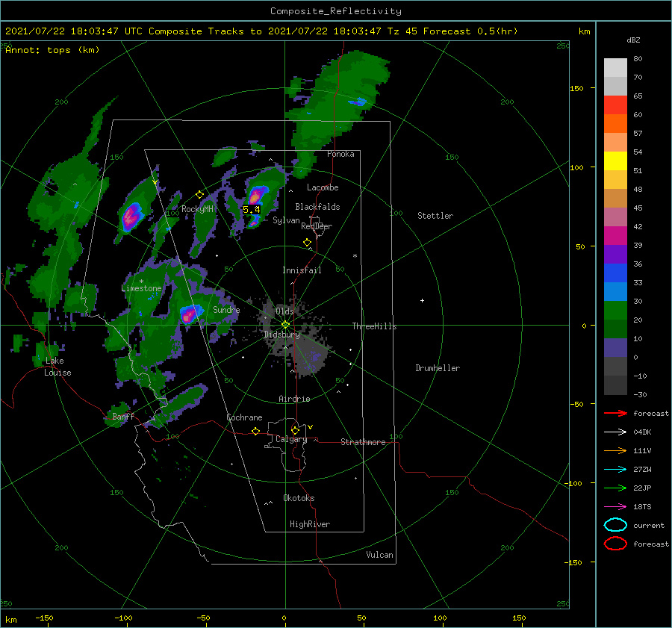Click the 0 dBZ purple swatch
672x628 pixels.
pos(615,348)
